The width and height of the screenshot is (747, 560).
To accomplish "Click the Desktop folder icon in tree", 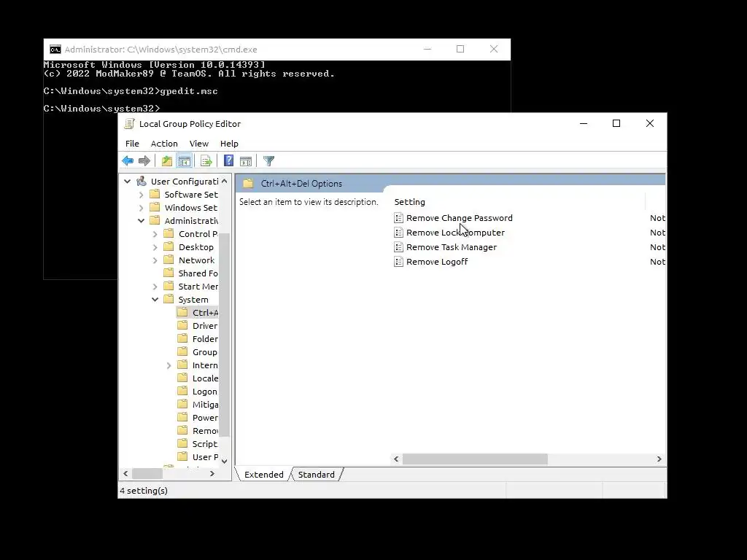I will 169,246.
